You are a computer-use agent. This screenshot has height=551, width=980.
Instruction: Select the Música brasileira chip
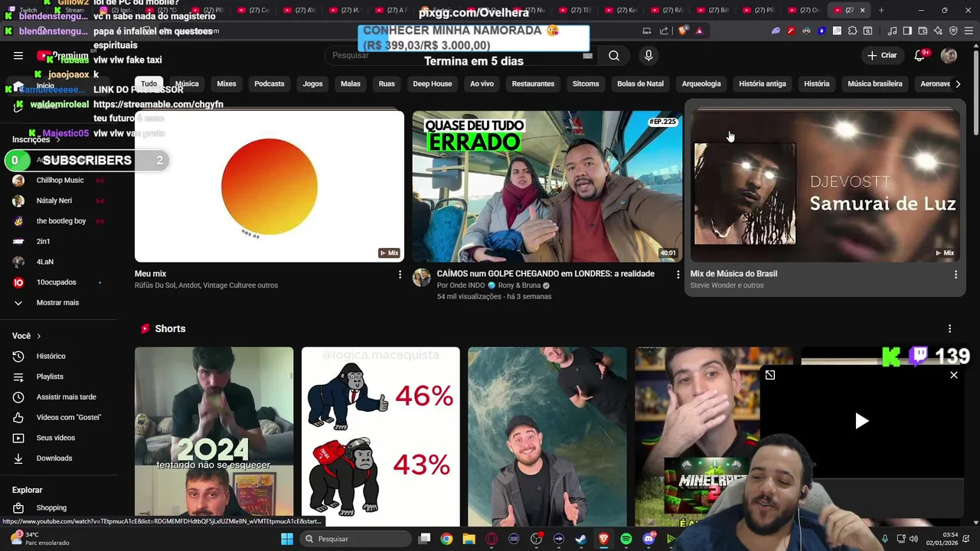(875, 83)
